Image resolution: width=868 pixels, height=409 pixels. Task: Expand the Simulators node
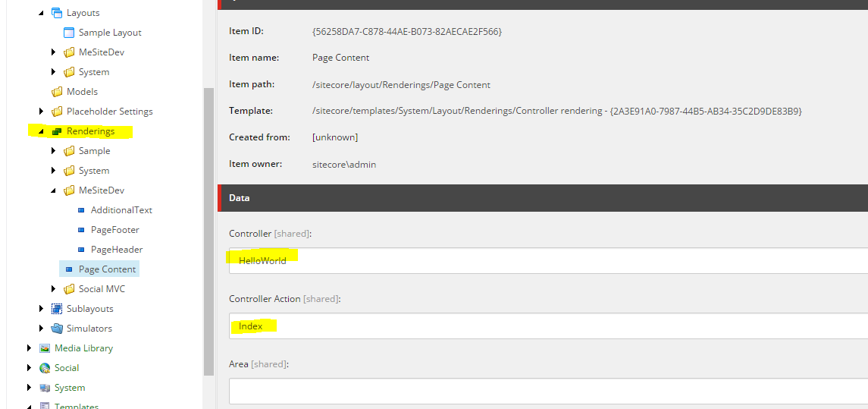(42, 328)
